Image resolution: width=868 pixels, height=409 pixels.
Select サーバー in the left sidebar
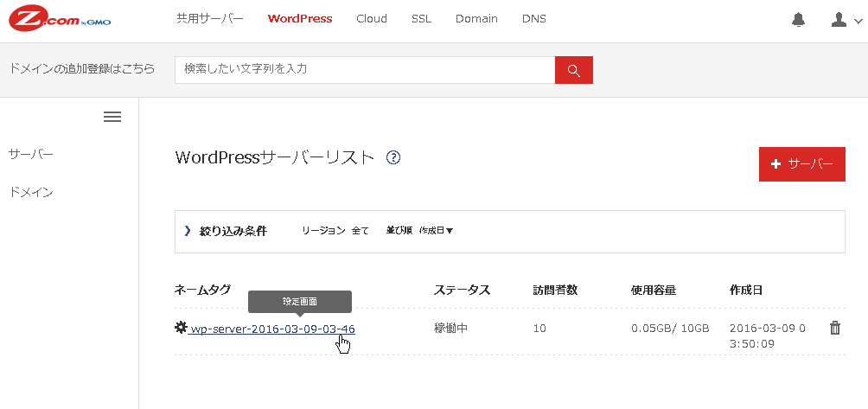click(31, 154)
